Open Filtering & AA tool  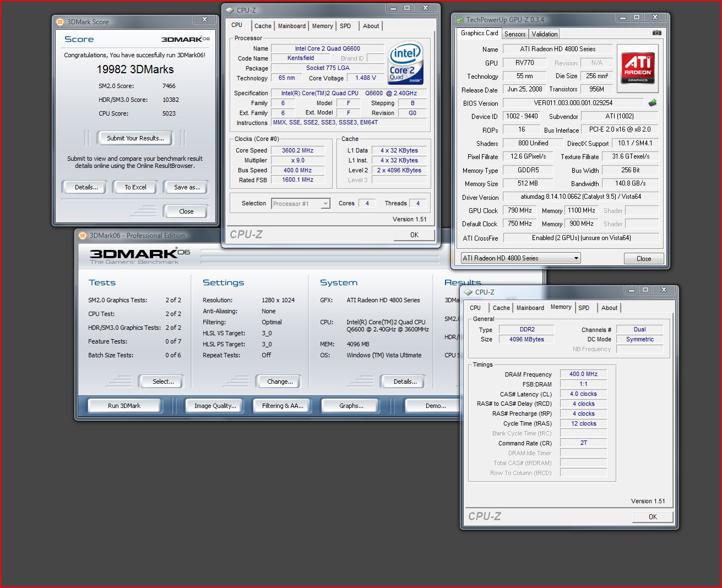click(283, 406)
